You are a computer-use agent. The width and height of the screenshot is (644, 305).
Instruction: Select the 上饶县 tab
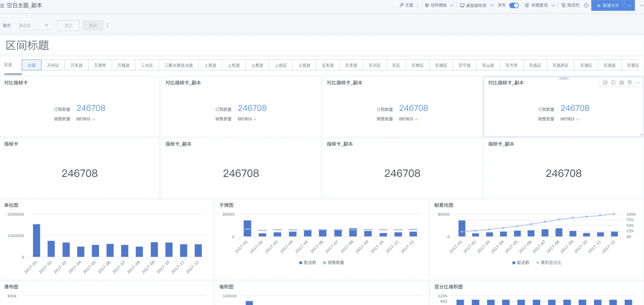click(x=304, y=65)
